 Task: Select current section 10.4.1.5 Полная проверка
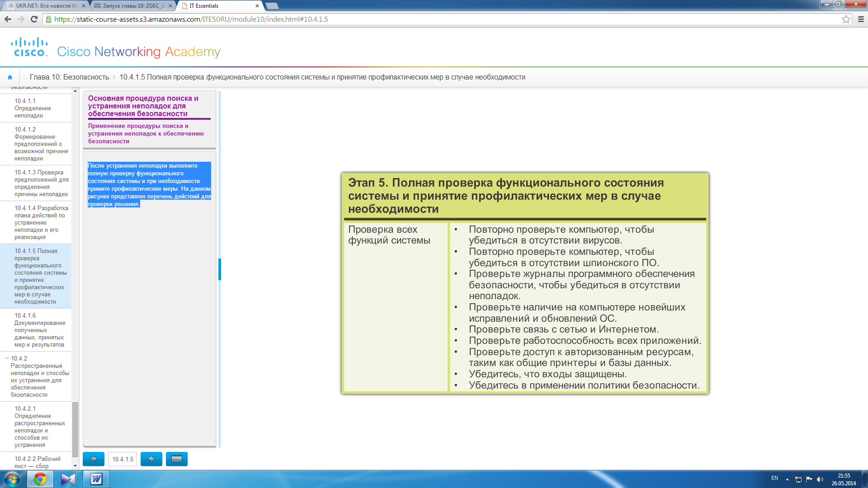(x=36, y=276)
